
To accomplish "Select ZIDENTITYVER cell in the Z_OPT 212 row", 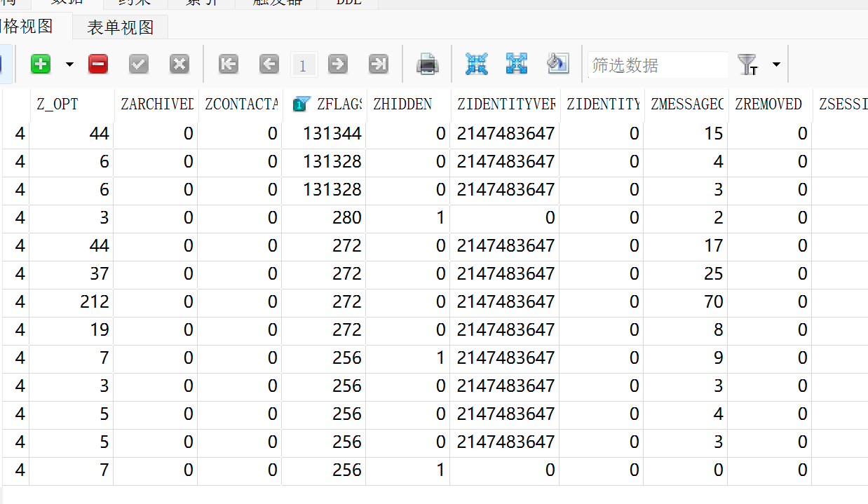I will click(x=505, y=301).
